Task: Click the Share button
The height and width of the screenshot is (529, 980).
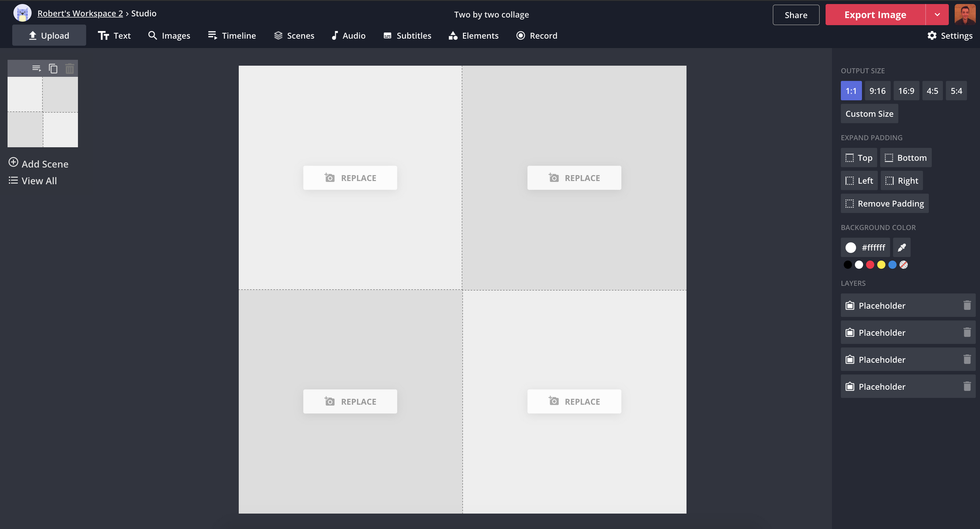Action: [795, 15]
